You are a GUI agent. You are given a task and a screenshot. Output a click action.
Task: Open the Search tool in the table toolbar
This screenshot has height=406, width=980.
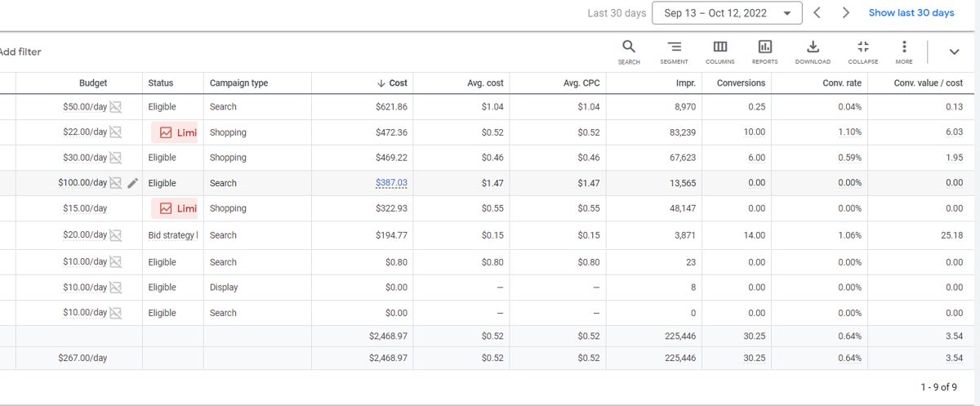629,52
